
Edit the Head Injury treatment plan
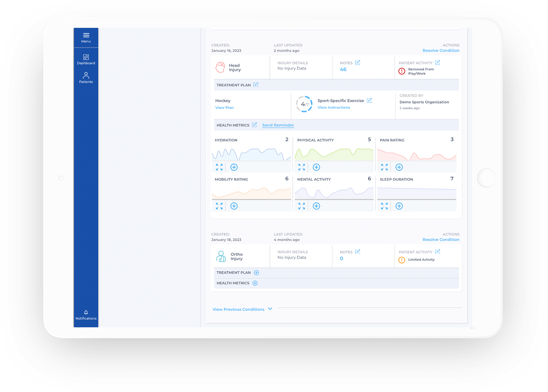click(256, 85)
